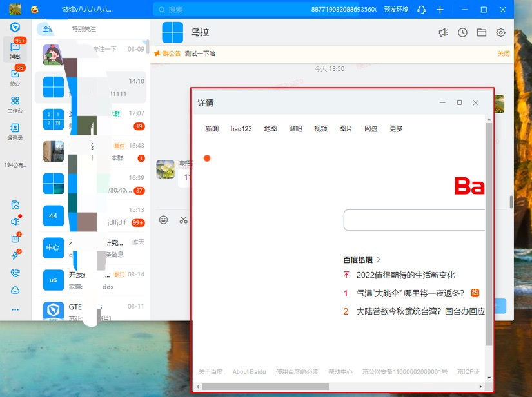This screenshot has width=532, height=397.
Task: Click the emoji smiley icon in chat toolbar
Action: pos(164,220)
